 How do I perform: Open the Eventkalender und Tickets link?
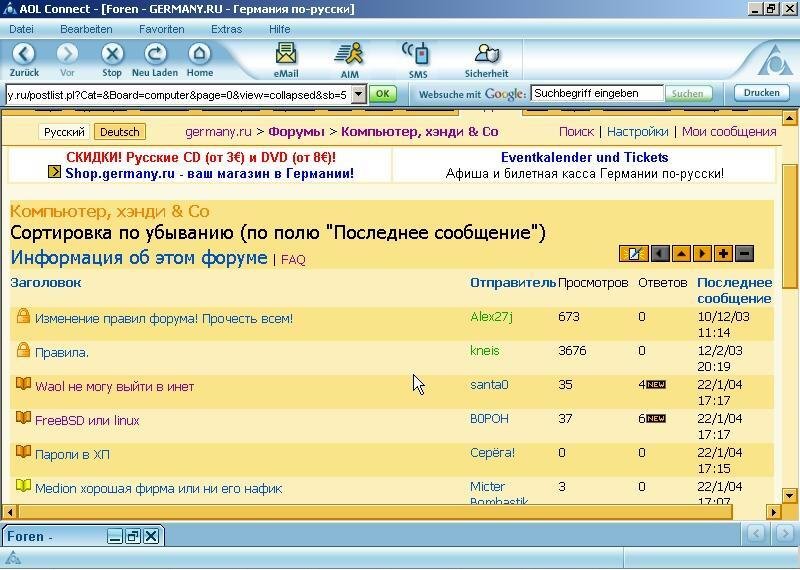click(585, 157)
